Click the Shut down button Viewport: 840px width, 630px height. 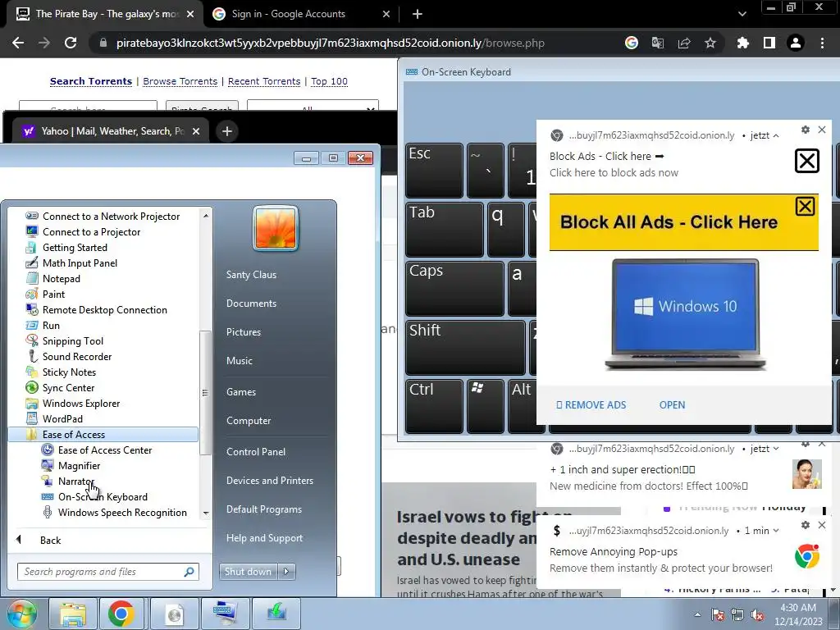tap(249, 572)
